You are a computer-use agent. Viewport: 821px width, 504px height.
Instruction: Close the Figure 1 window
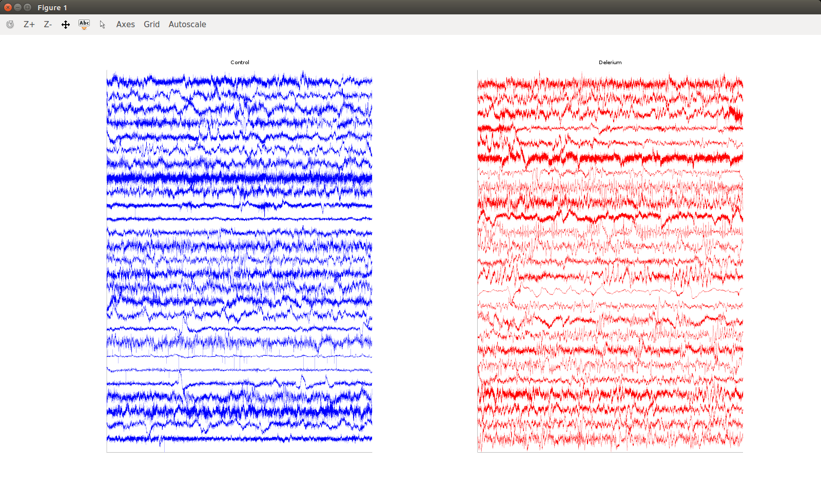pos(8,7)
